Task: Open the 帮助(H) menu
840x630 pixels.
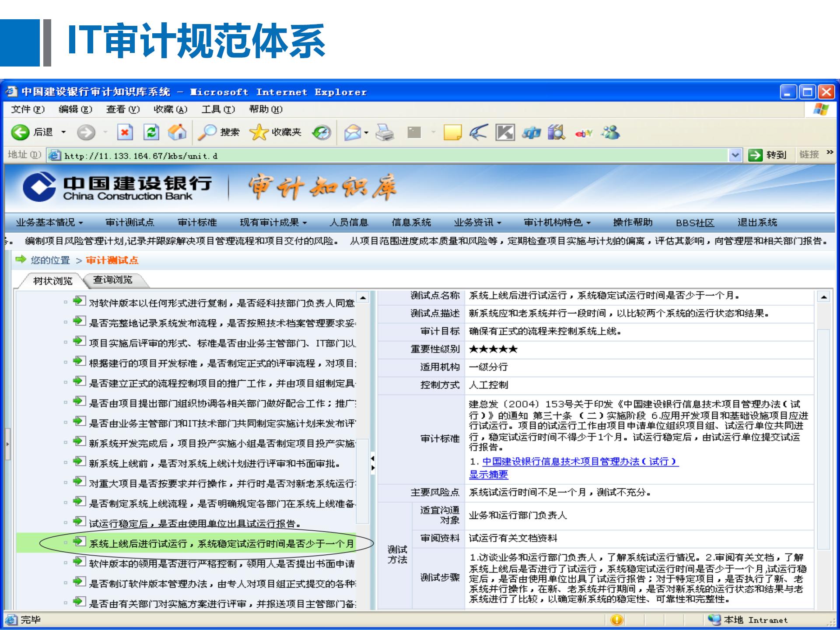Action: tap(266, 109)
